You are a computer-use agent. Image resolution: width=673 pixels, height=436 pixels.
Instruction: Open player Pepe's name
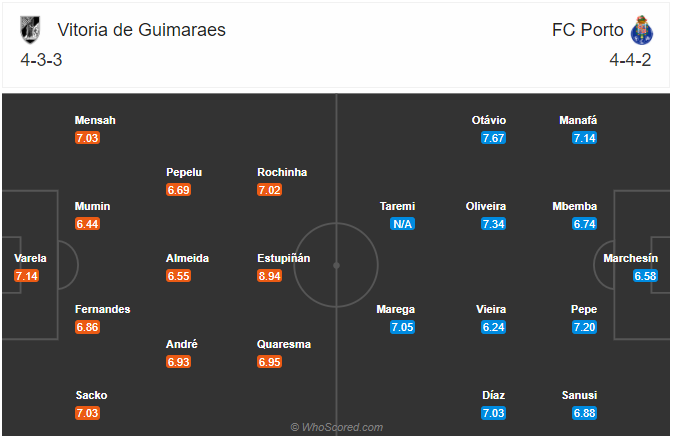[584, 309]
